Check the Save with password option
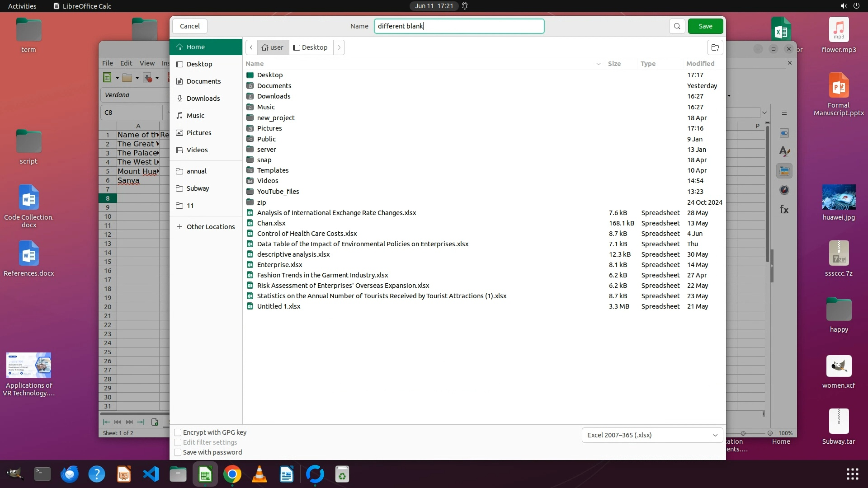 click(x=178, y=452)
